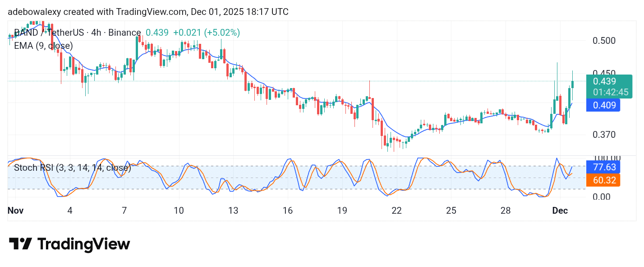The height and width of the screenshot is (267, 644).
Task: Select the 13 date marker on time axis
Action: (233, 211)
